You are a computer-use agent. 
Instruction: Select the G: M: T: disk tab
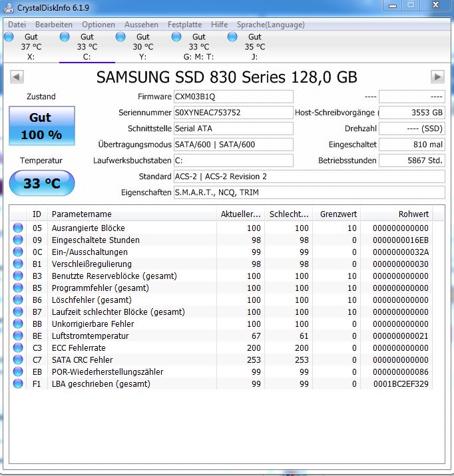[x=199, y=47]
